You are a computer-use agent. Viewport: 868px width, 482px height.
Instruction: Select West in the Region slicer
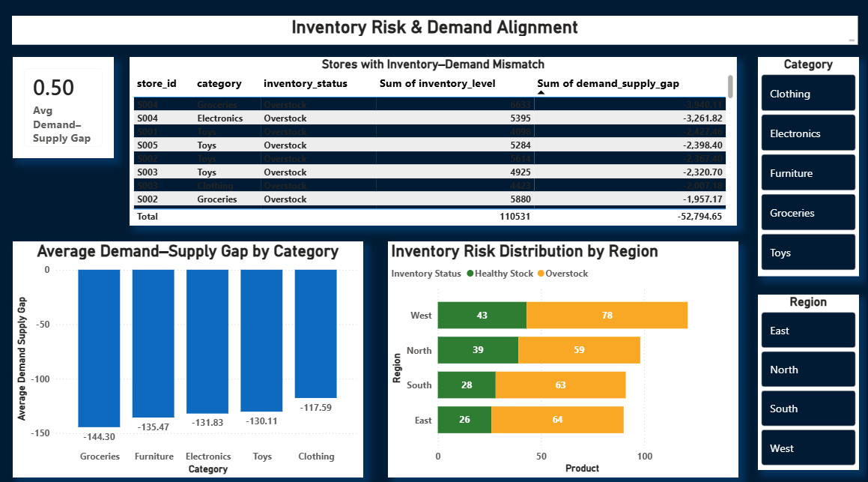click(x=808, y=448)
